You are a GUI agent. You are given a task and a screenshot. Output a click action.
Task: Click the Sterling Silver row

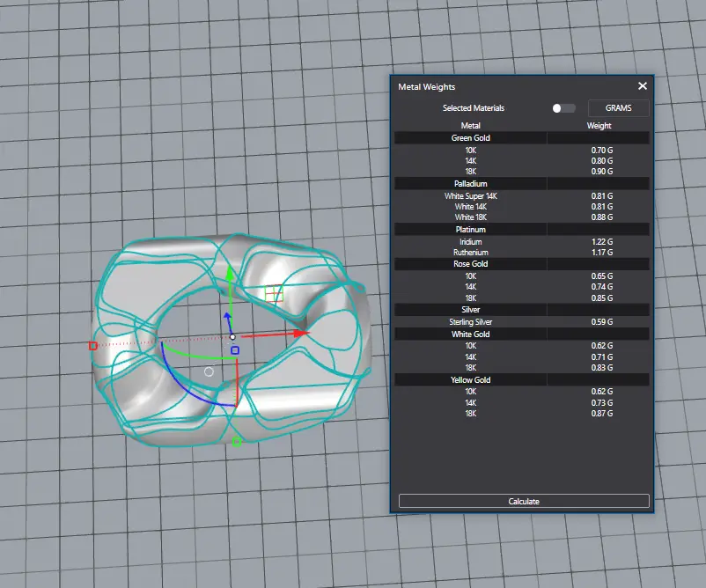(x=522, y=322)
